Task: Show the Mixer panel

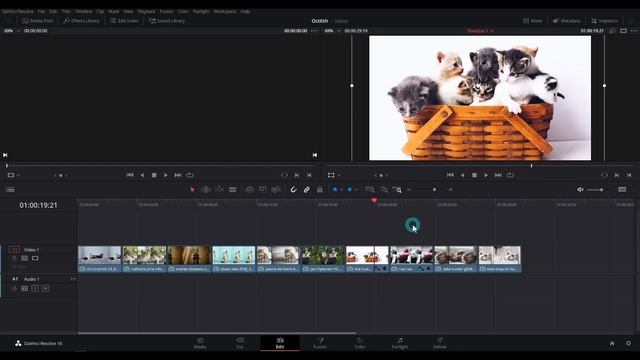Action: pos(533,21)
